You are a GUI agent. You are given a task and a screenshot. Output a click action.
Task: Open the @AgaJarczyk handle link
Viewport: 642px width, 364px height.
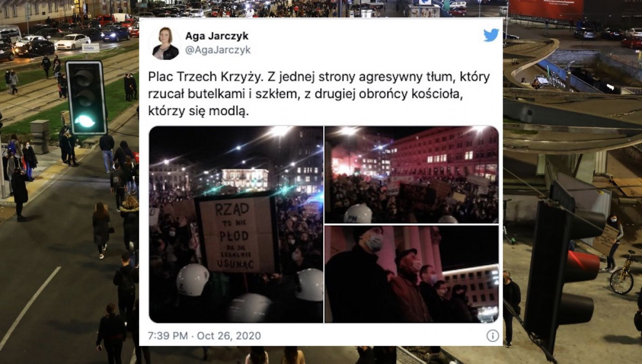coord(218,50)
